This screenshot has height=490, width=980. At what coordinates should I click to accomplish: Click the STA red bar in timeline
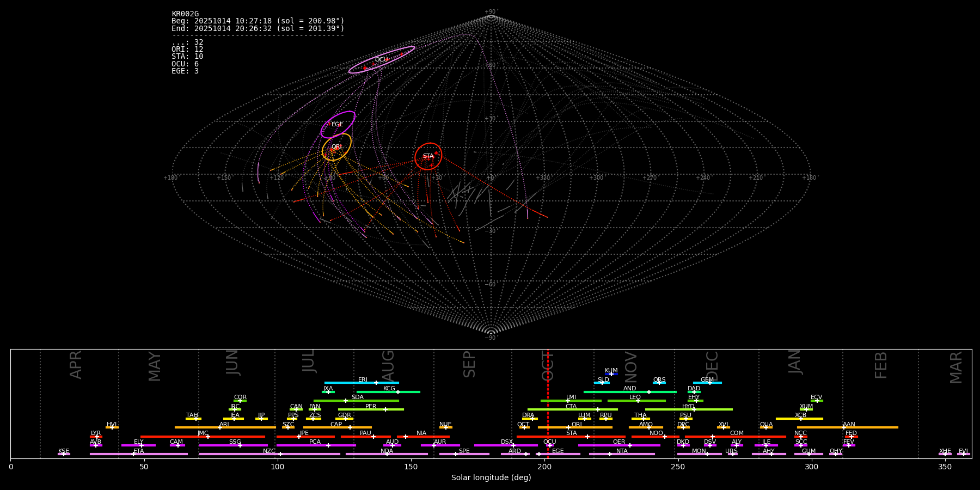pos(571,437)
